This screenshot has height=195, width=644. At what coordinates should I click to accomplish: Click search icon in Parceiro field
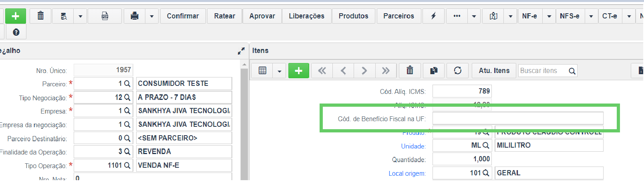127,83
